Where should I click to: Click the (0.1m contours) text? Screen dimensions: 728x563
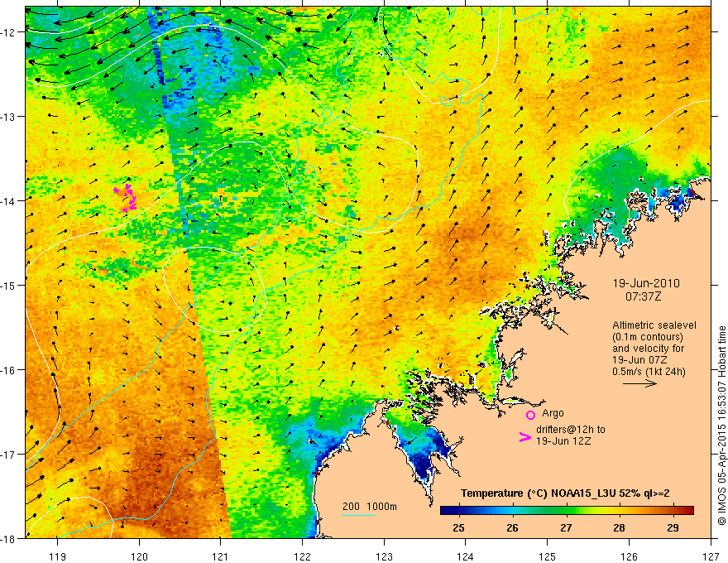coord(648,337)
